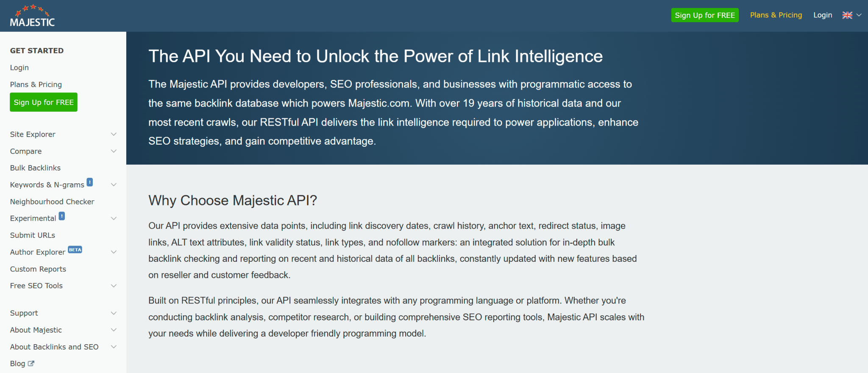Select Compare in the sidebar
Viewport: 868px width, 373px height.
click(x=26, y=151)
